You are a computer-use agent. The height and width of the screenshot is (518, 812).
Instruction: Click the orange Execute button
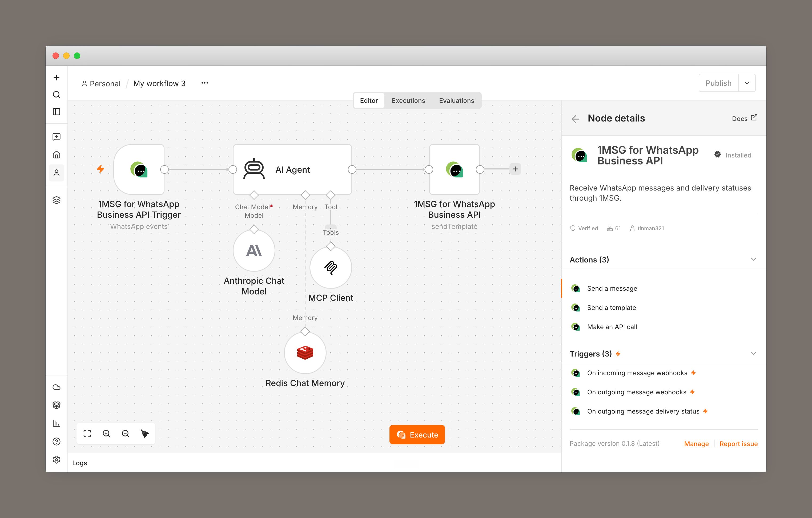click(417, 435)
